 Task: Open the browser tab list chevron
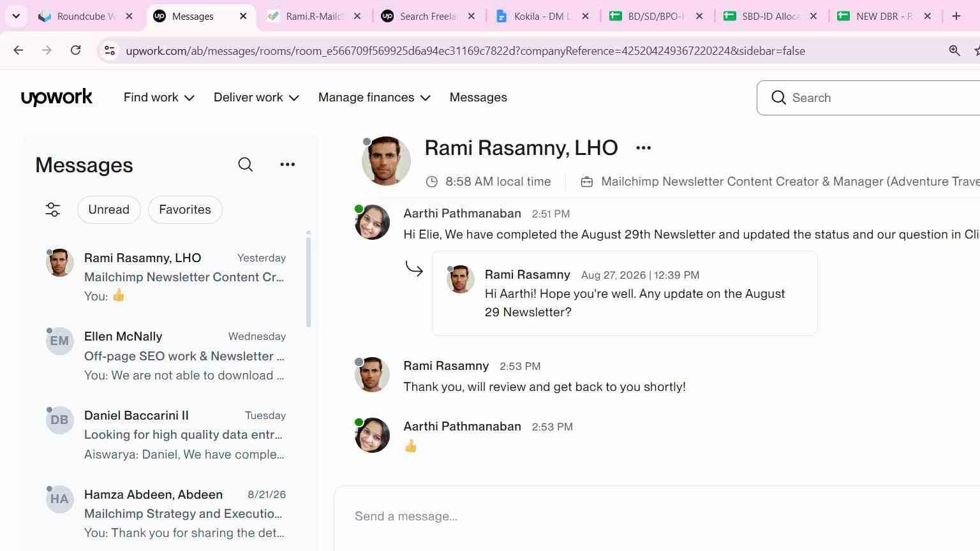[16, 16]
